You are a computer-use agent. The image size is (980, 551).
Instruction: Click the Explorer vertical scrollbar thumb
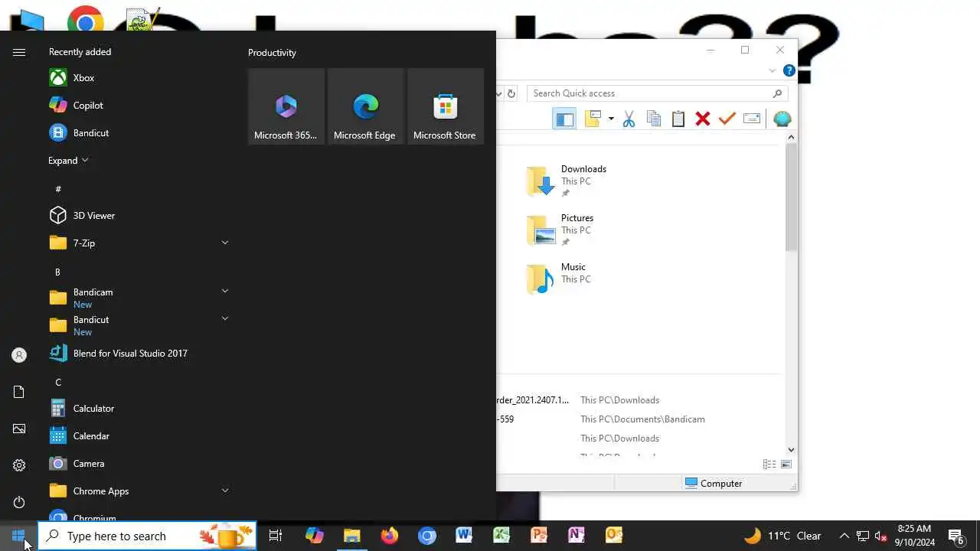click(x=791, y=196)
